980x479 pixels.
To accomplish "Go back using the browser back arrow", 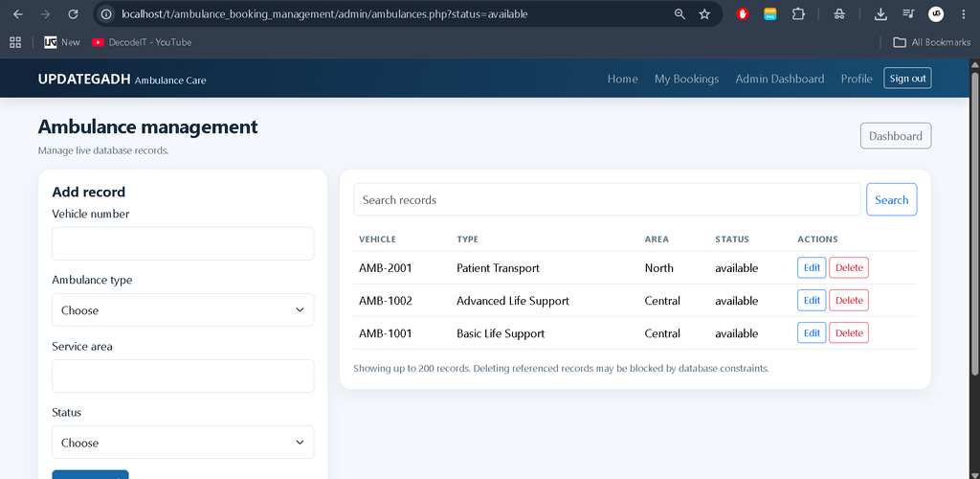I will point(18,13).
